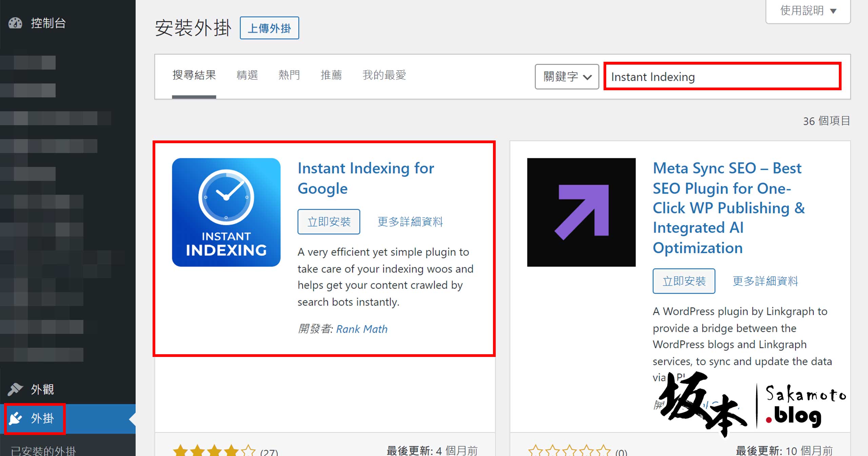Open the Instant Indexing plugin logo
This screenshot has height=456, width=868.
[226, 212]
